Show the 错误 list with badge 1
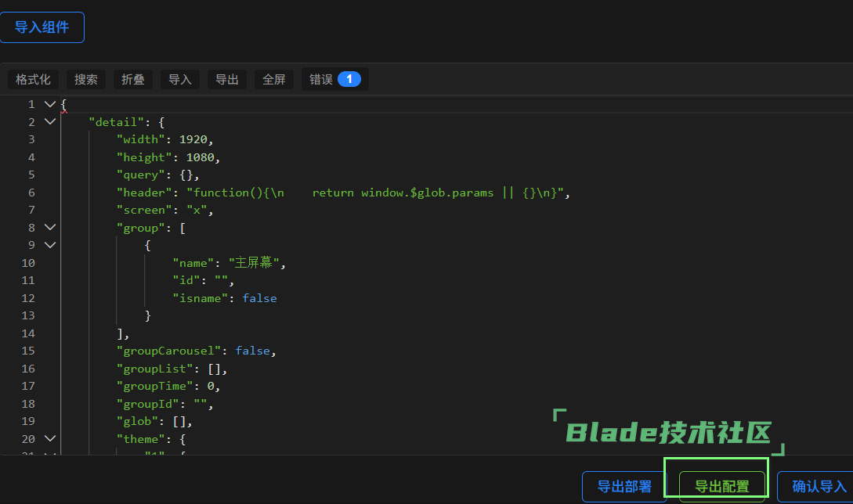This screenshot has height=504, width=853. pos(334,79)
